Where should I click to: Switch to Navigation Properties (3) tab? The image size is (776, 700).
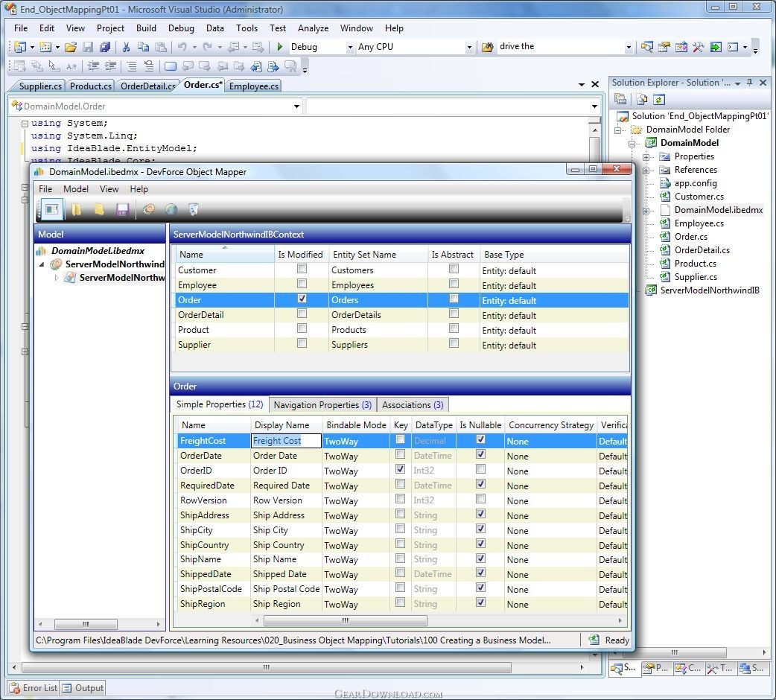[x=322, y=404]
